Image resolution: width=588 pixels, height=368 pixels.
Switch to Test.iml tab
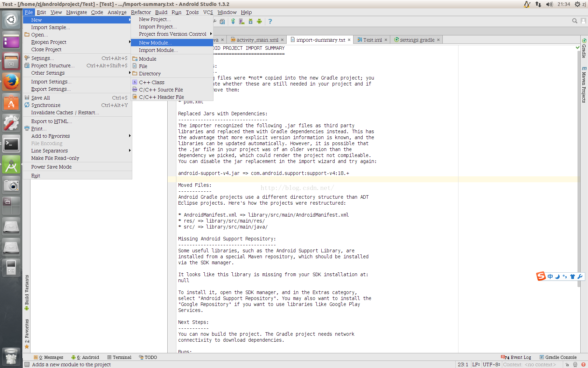coord(372,40)
